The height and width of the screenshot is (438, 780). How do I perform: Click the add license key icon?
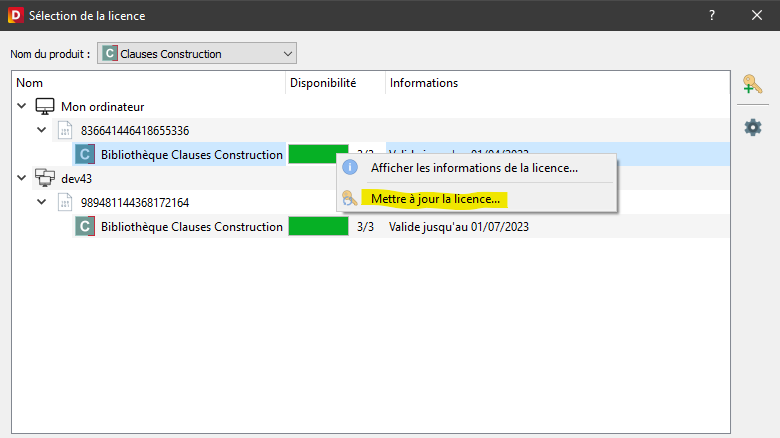pos(752,86)
